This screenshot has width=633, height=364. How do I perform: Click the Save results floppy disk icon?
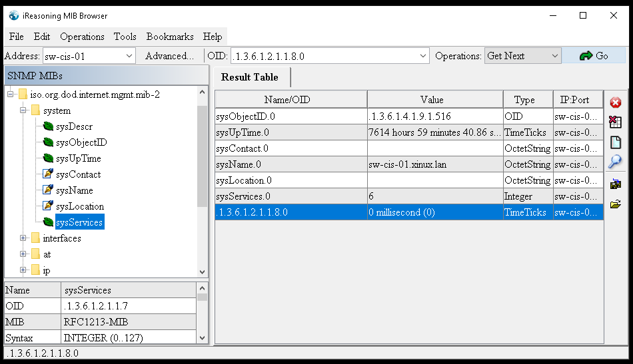615,184
